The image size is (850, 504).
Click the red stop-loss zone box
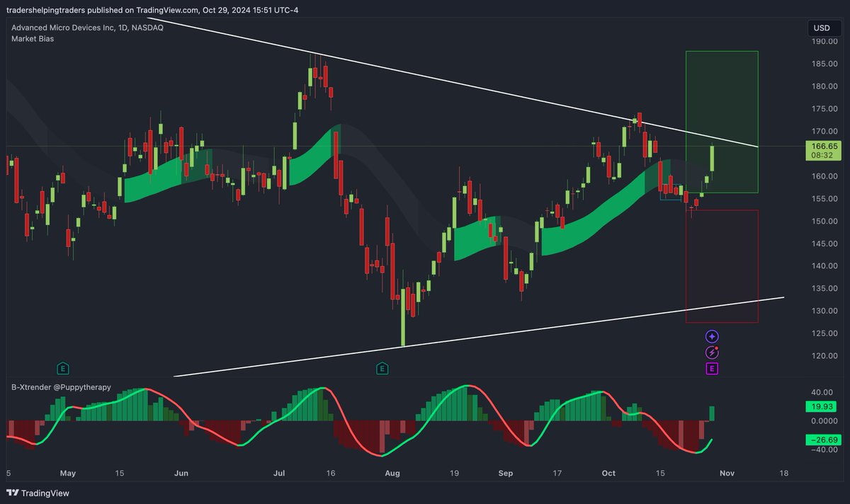pyautogui.click(x=722, y=266)
